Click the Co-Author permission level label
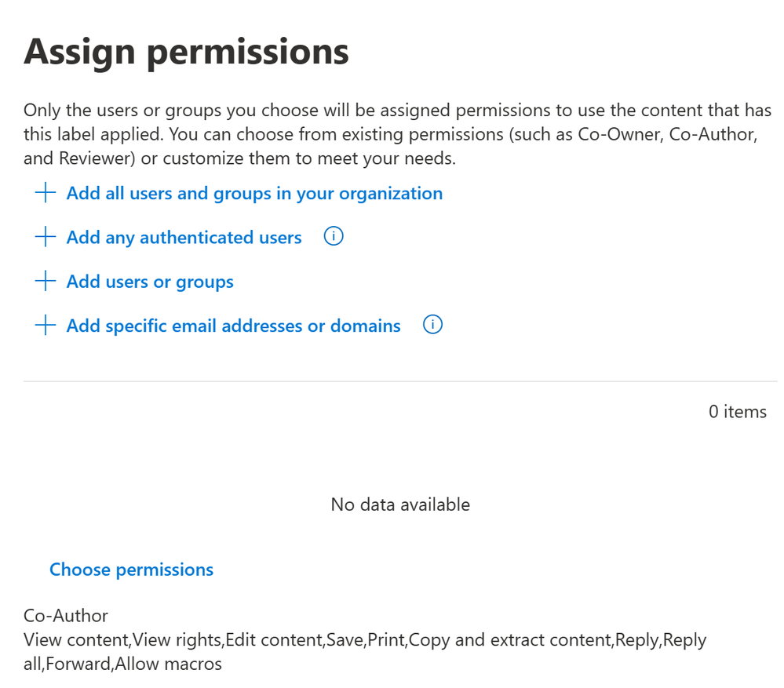 pyautogui.click(x=65, y=616)
